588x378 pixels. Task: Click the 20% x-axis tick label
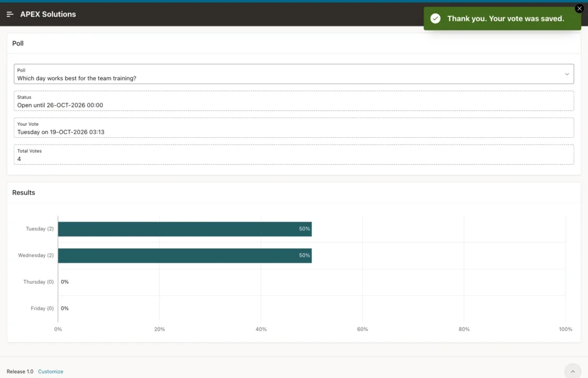point(160,329)
